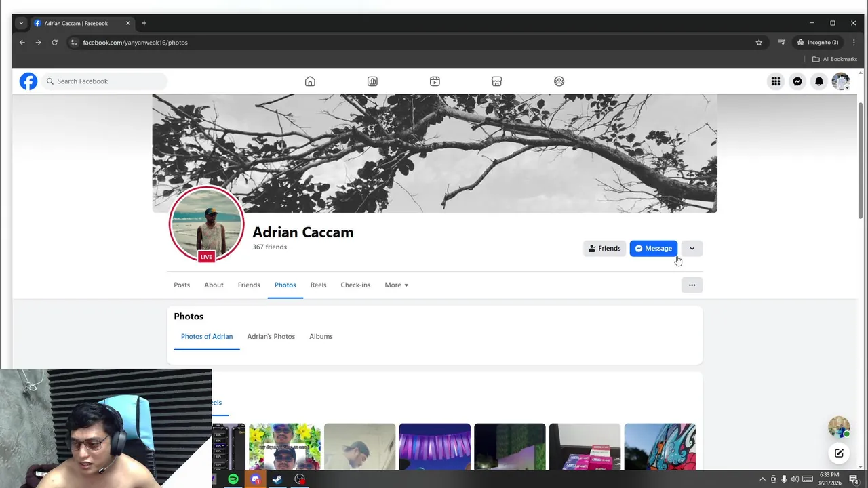The width and height of the screenshot is (868, 488).
Task: Open the Facebook menu grid icon
Action: coord(776,81)
